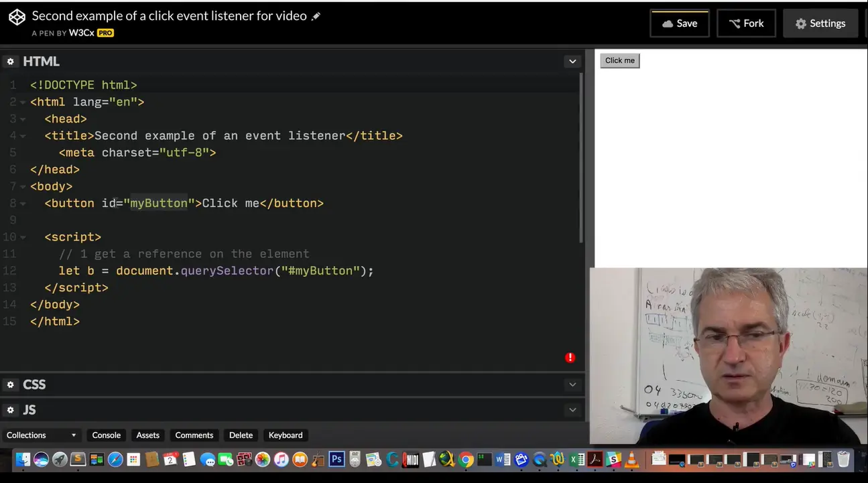Collapse the body tag fold arrow on line 7
868x483 pixels.
23,187
